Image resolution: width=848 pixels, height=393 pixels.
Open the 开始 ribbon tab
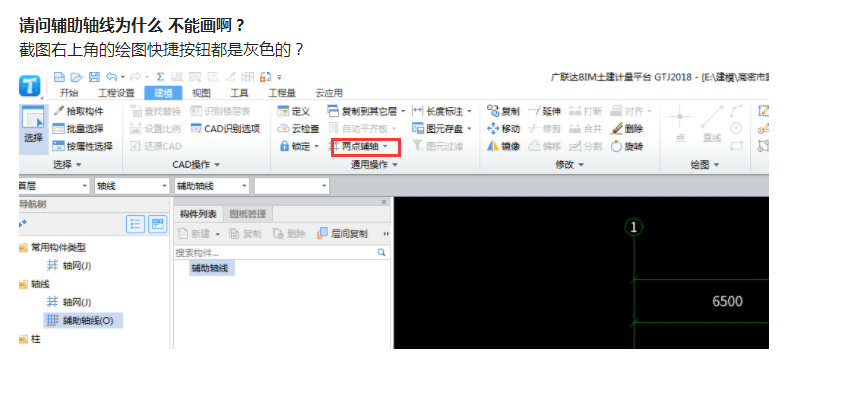(x=69, y=93)
